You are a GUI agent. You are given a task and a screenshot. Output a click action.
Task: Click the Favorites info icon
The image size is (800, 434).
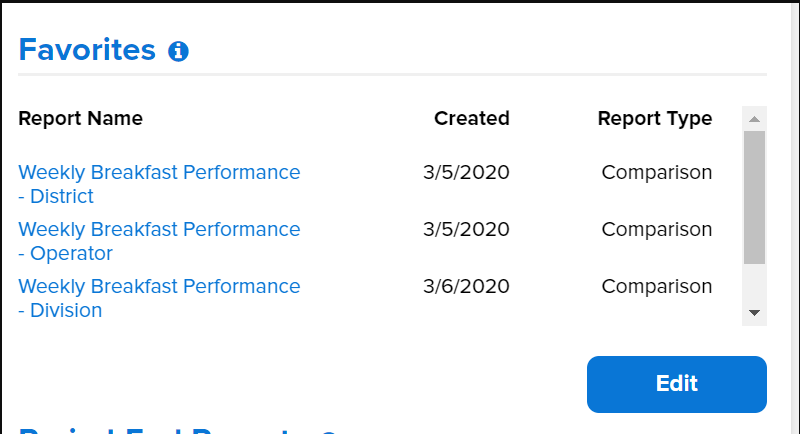179,51
